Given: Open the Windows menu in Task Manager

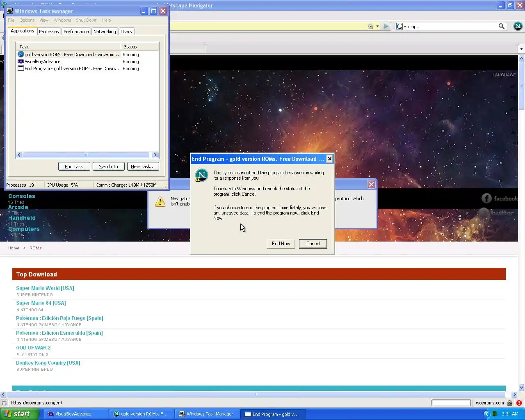Looking at the screenshot, I should coord(62,20).
